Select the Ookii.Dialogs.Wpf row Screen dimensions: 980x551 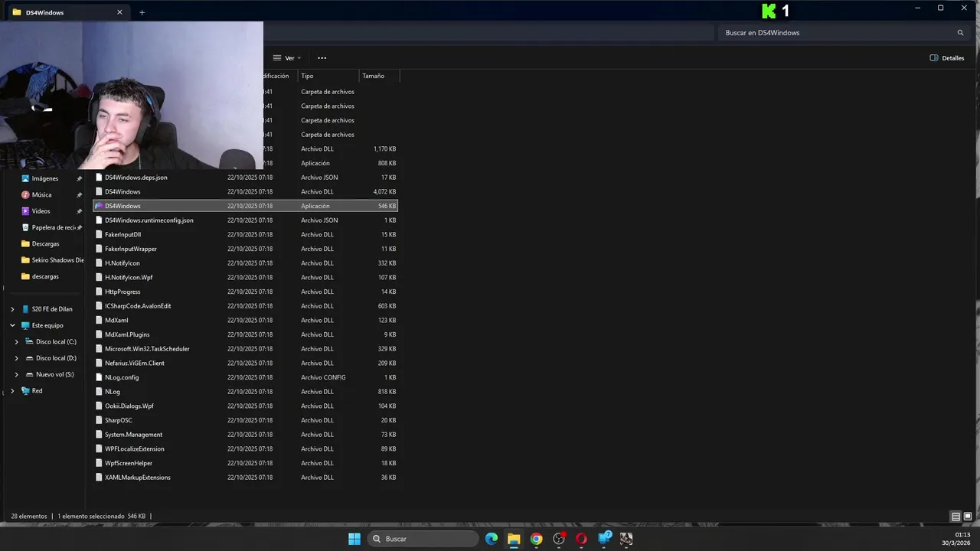click(245, 406)
